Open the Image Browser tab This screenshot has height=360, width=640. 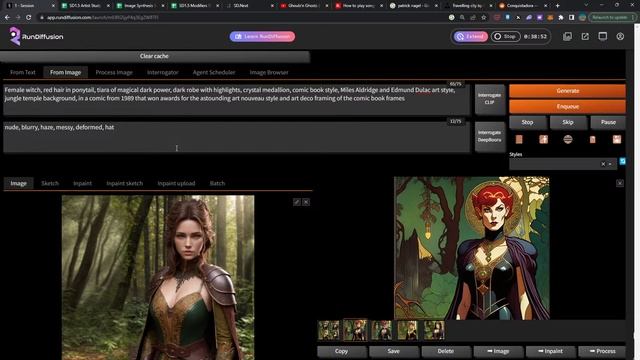coord(269,72)
